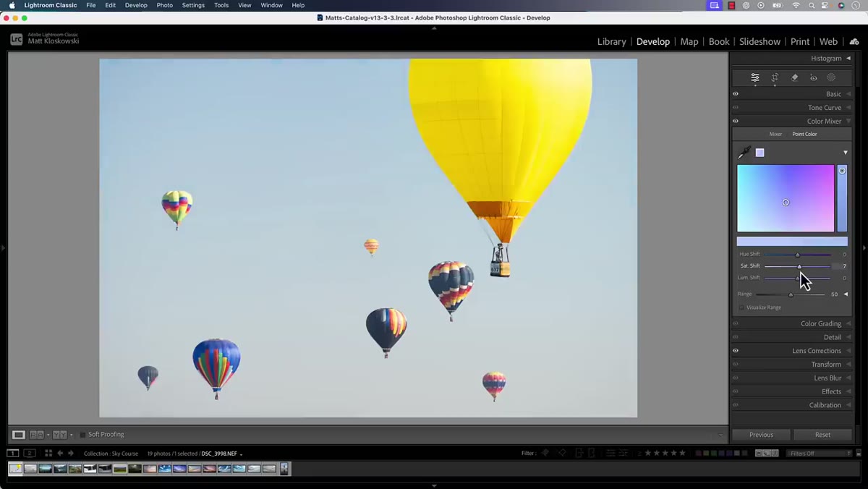The image size is (868, 489).
Task: Filter by unflagged status icon
Action: (x=562, y=453)
